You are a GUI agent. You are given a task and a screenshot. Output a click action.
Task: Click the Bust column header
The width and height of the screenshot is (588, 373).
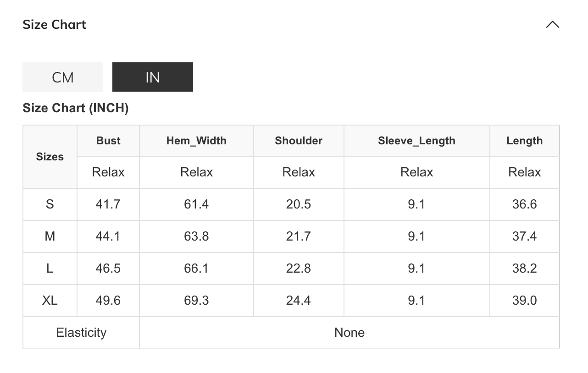coord(108,141)
